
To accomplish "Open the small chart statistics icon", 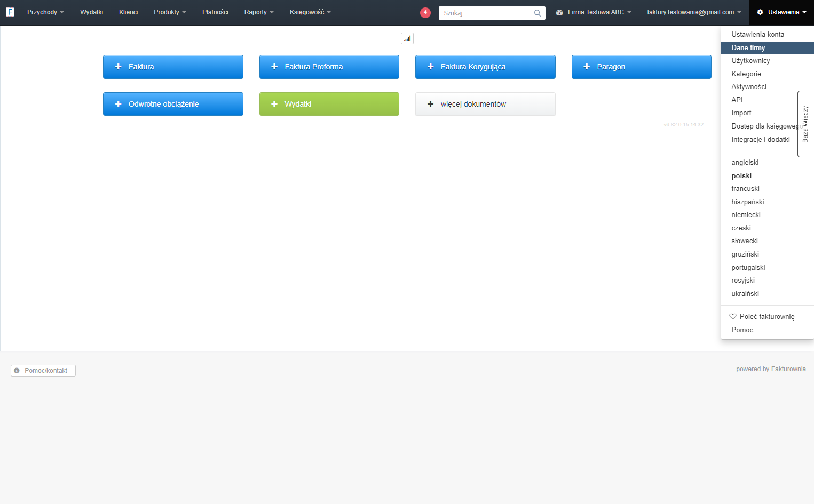I will [407, 38].
